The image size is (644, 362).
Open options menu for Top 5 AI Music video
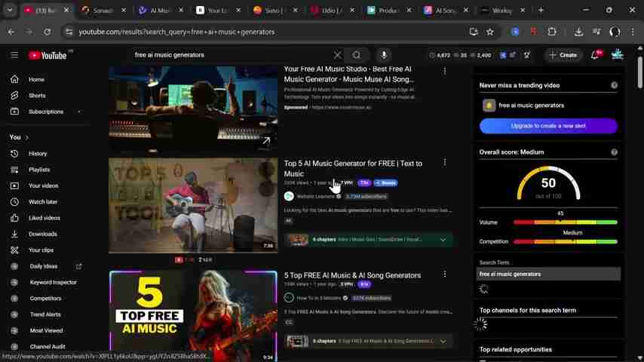pyautogui.click(x=444, y=162)
